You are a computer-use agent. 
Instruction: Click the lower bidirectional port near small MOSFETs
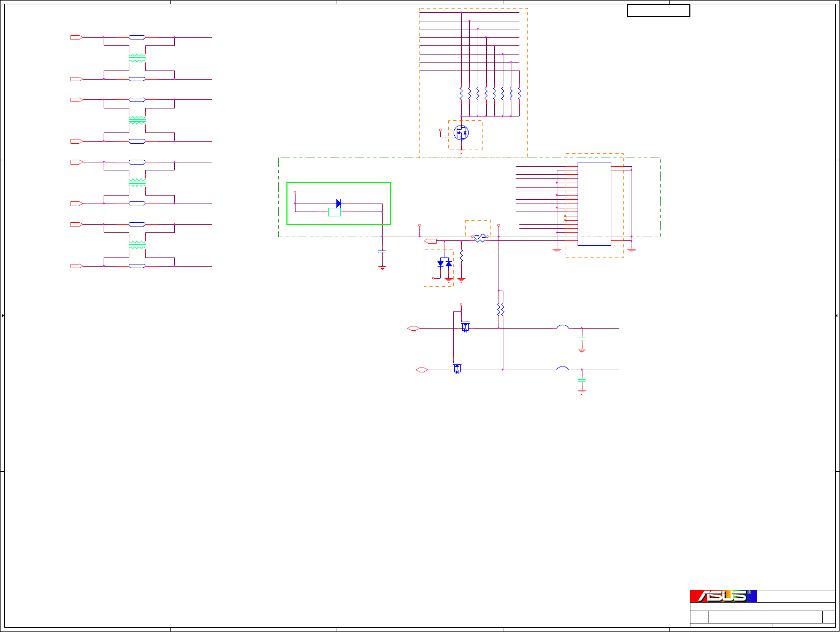[x=422, y=370]
